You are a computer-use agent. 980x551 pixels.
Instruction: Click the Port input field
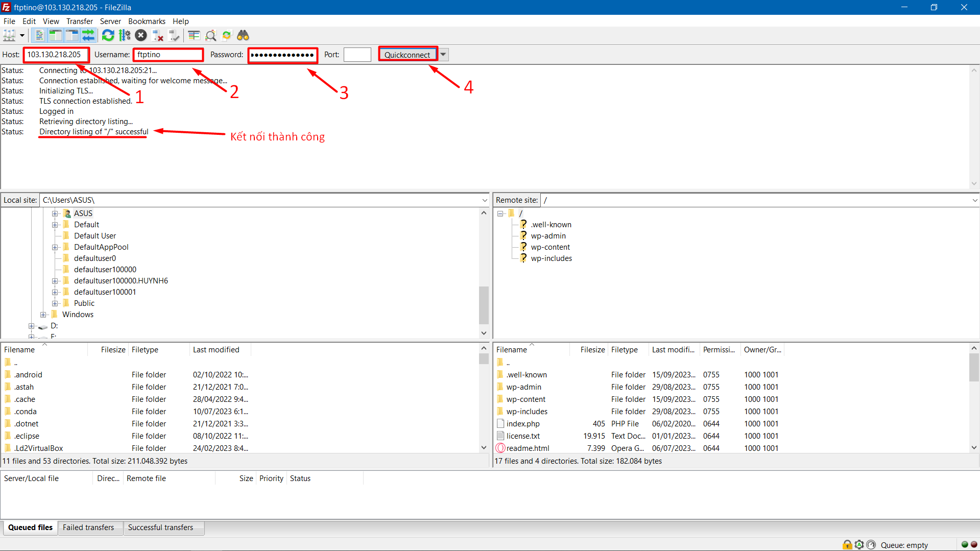pos(357,55)
